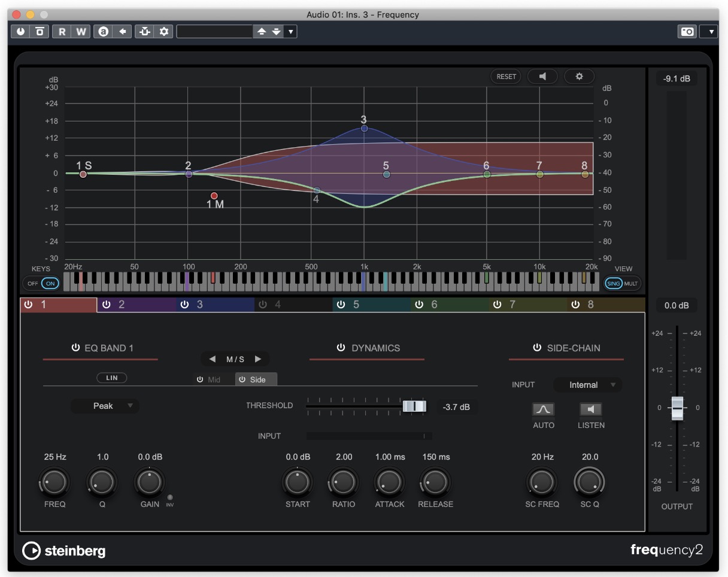Image resolution: width=728 pixels, height=577 pixels.
Task: Toggle DYNAMICS section power switch
Action: coord(341,348)
